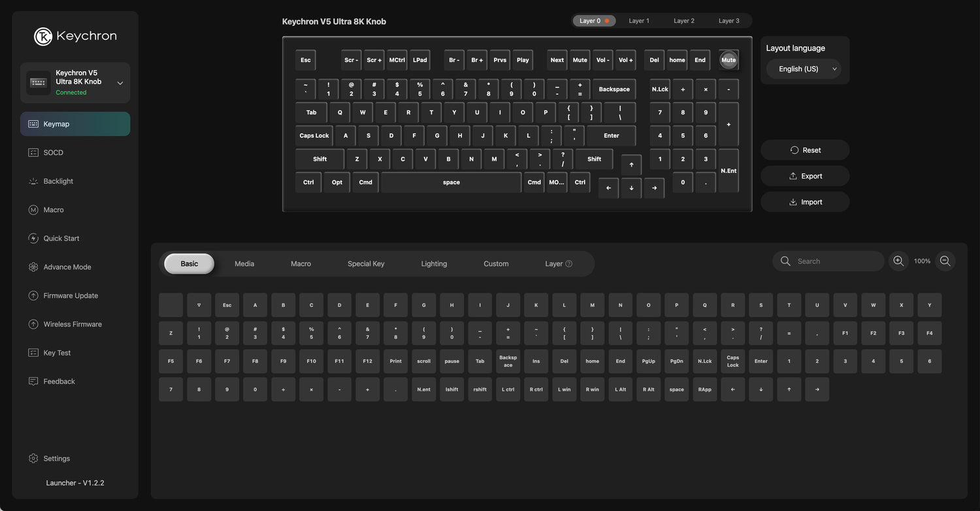Image resolution: width=980 pixels, height=511 pixels.
Task: Click the Export keymap button
Action: point(805,176)
